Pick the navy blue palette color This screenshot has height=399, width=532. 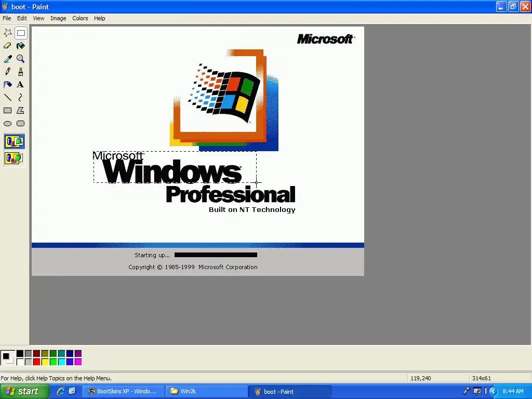click(x=70, y=353)
